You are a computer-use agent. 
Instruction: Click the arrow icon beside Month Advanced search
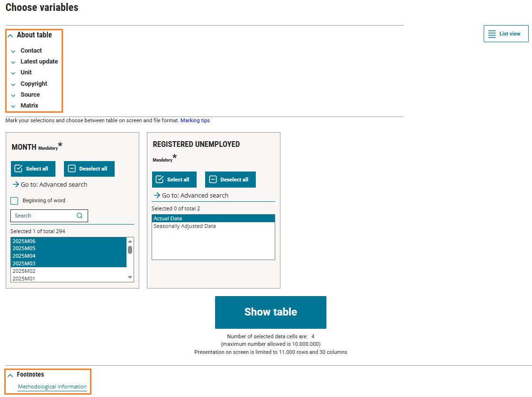click(x=16, y=185)
